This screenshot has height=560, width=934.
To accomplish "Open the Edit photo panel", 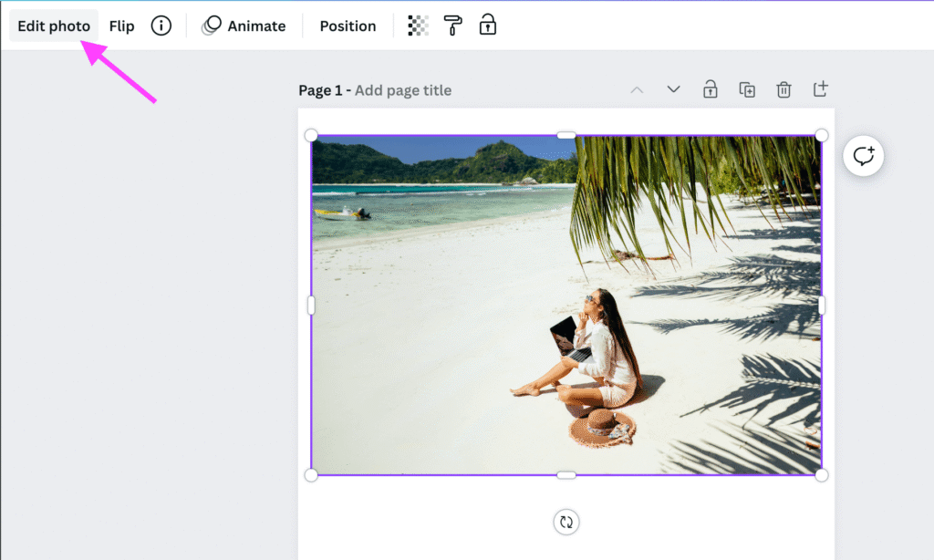I will coord(54,26).
